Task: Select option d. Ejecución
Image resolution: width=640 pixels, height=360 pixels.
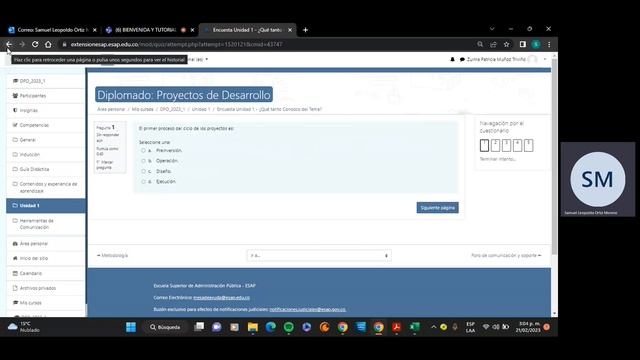Action: [143, 182]
